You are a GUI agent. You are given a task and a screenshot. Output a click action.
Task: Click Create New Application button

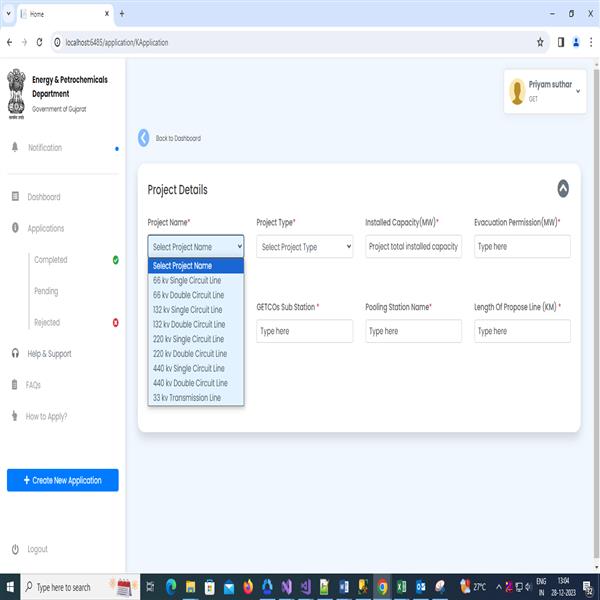pos(63,480)
